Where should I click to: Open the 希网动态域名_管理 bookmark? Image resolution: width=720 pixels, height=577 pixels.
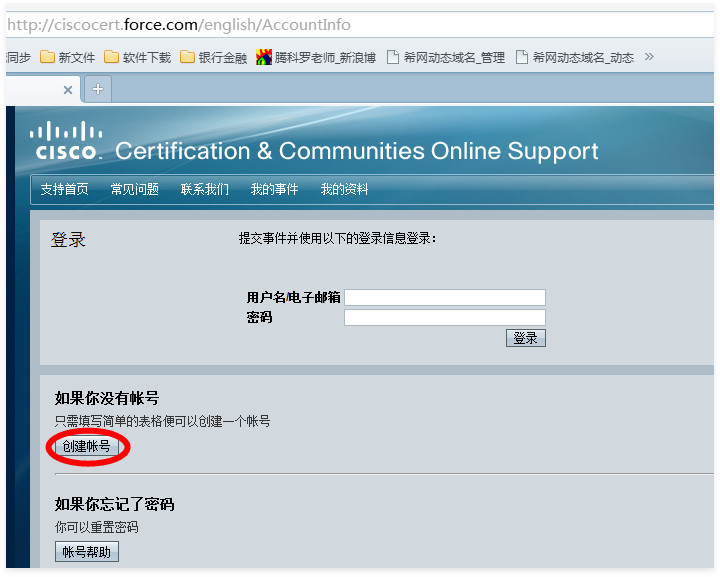pos(446,57)
